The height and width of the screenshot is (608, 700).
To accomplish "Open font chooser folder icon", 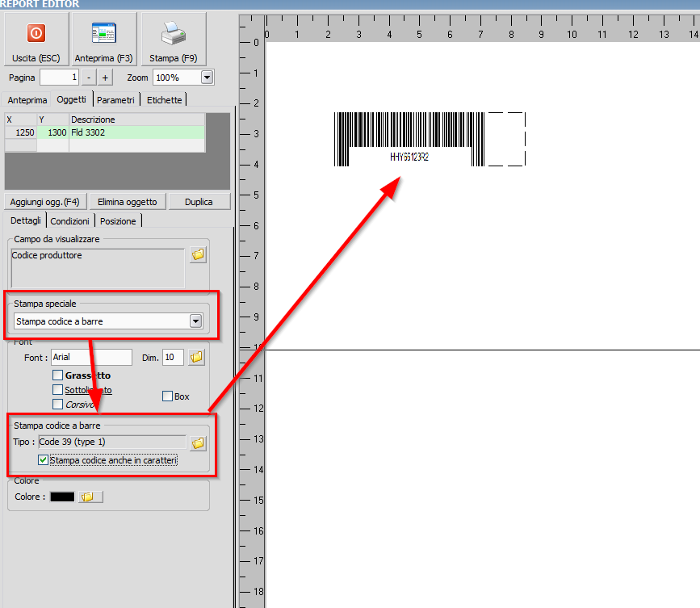I will (x=196, y=357).
